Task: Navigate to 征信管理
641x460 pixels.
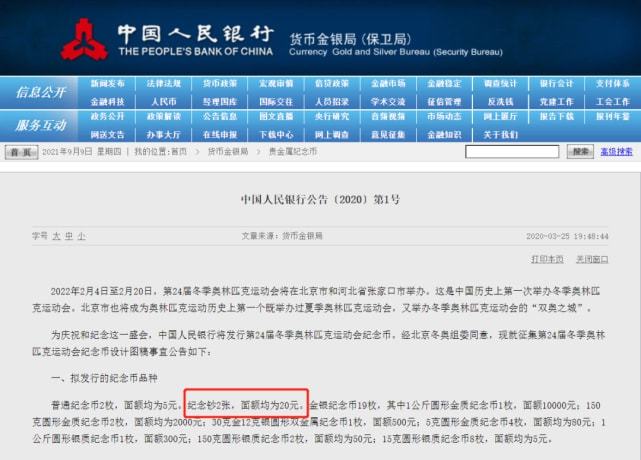Action: 444,101
